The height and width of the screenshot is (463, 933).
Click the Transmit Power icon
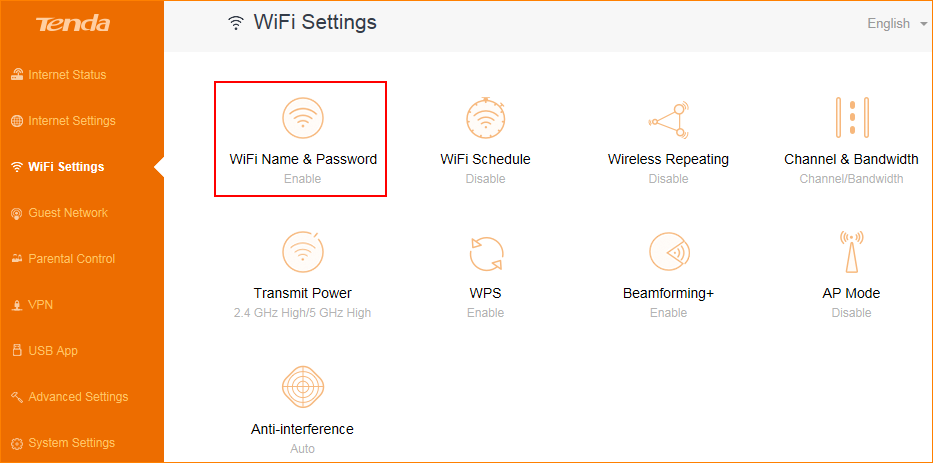pos(302,252)
